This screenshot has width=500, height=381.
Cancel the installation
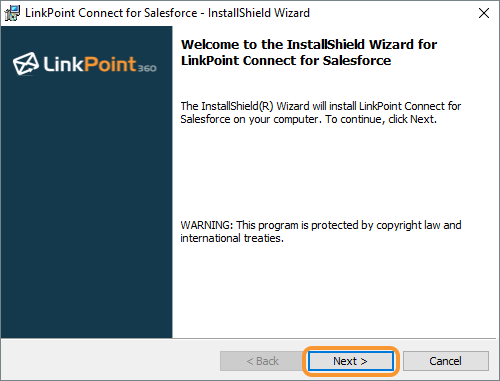(x=446, y=361)
